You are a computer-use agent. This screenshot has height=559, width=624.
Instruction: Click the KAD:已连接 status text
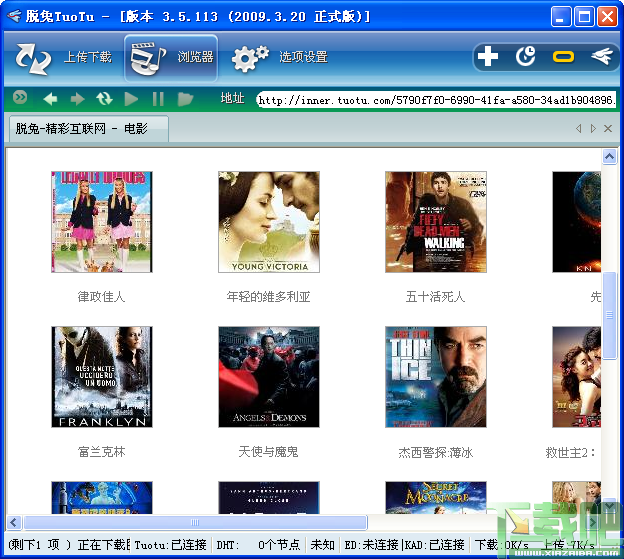pyautogui.click(x=435, y=545)
